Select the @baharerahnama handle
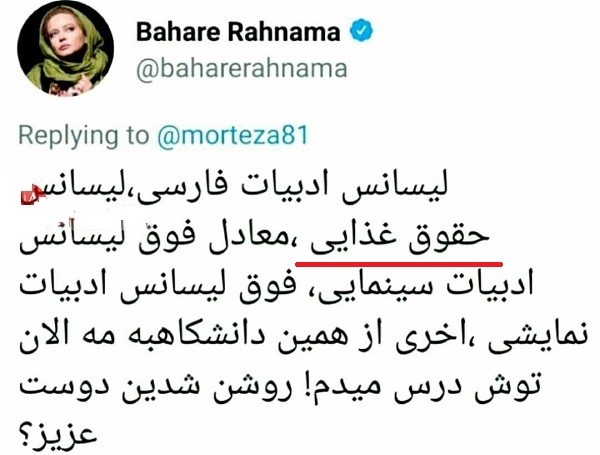The height and width of the screenshot is (455, 600). tap(242, 69)
